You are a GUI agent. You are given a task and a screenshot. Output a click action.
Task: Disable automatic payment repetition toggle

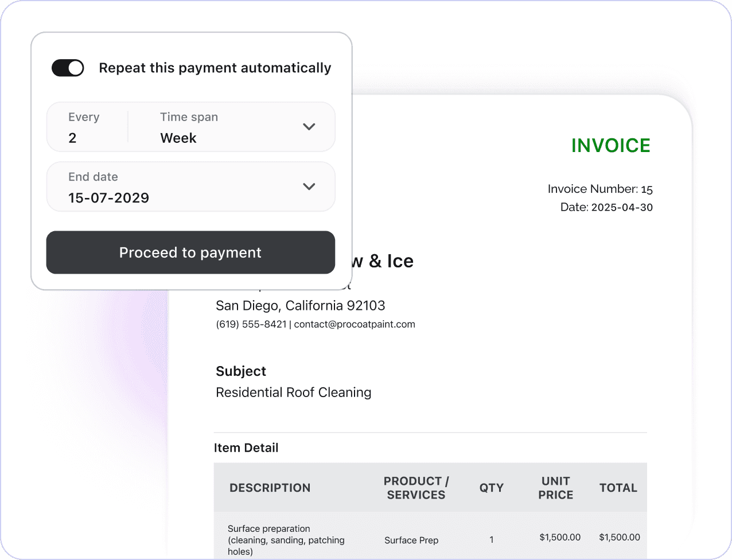[67, 68]
